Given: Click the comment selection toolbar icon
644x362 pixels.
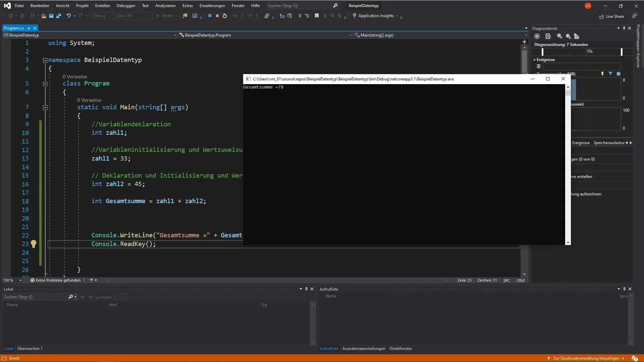Looking at the screenshot, I should coord(300,16).
